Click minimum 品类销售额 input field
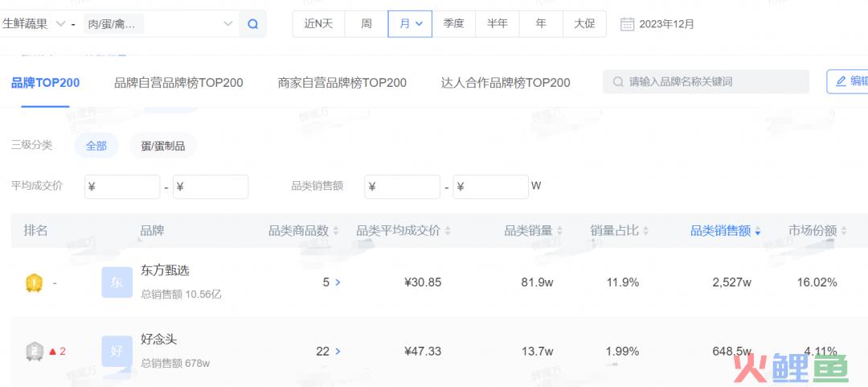 (x=403, y=187)
